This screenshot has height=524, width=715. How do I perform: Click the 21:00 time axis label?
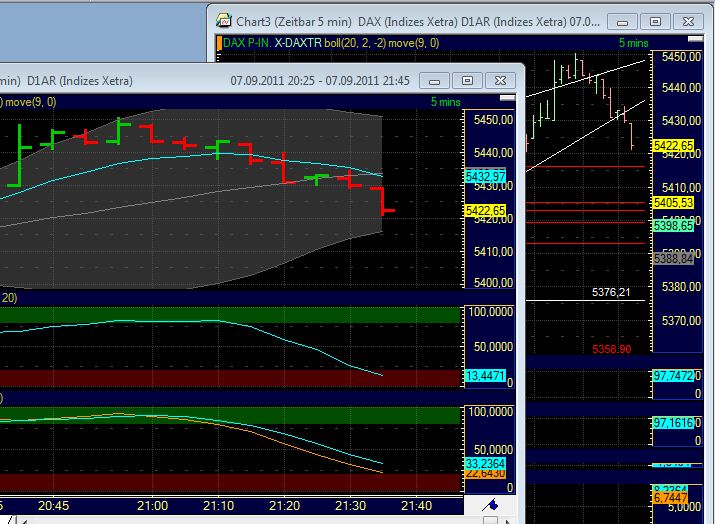click(x=152, y=506)
